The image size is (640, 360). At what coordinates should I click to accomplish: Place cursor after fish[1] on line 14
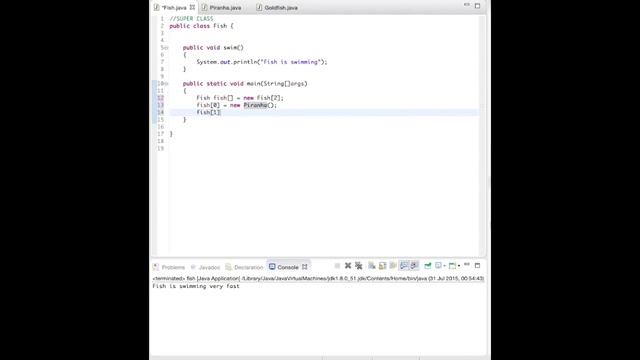point(221,112)
